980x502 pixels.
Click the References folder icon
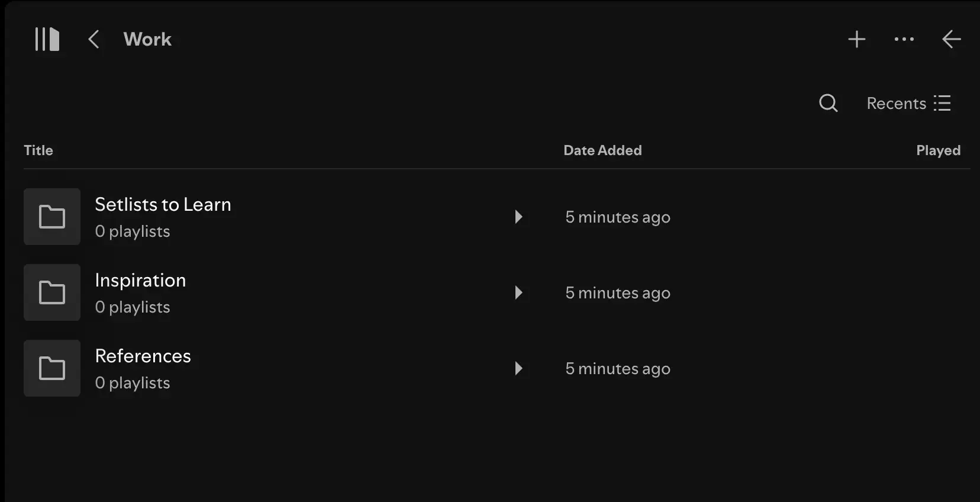pos(52,368)
